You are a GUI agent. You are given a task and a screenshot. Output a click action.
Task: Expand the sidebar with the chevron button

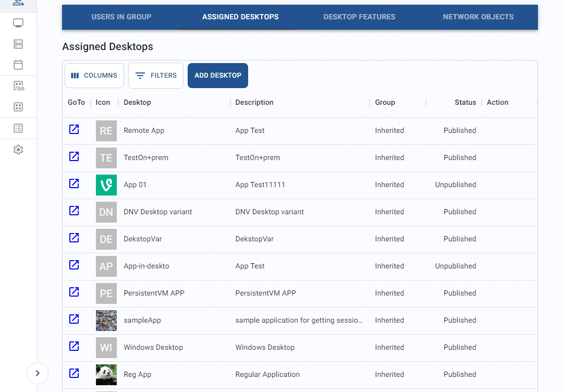click(37, 373)
